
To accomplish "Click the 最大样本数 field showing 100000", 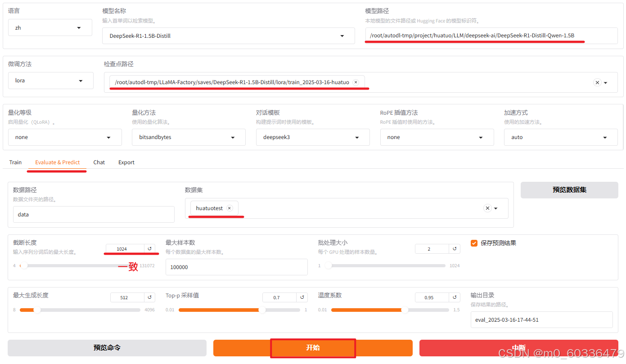I will (237, 267).
